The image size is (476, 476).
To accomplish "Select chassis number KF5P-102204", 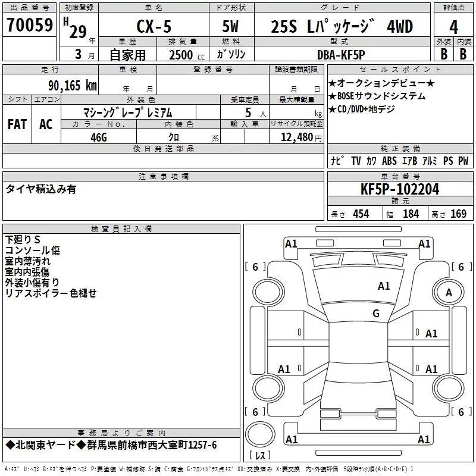I will (400, 189).
